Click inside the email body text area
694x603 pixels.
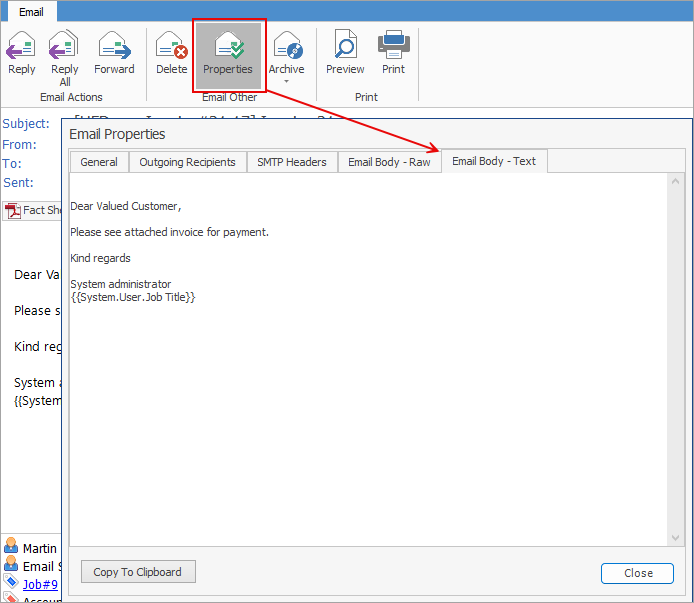click(369, 359)
